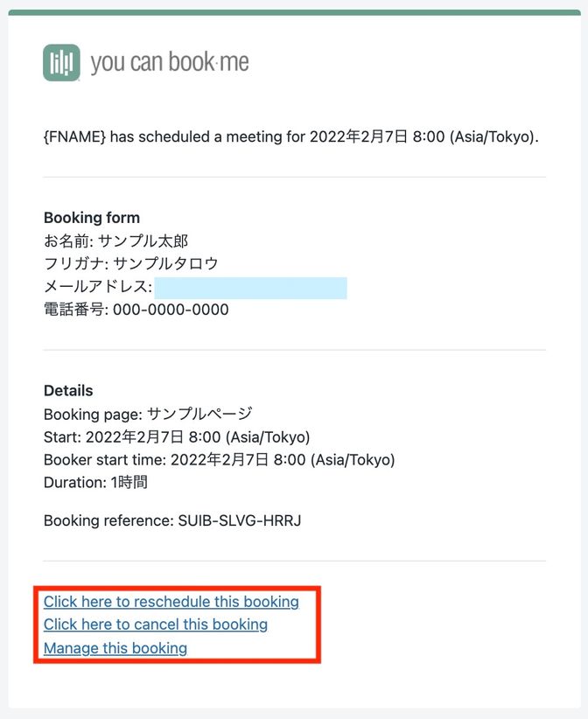Open 'Click here to reschedule this booking' link

(x=171, y=602)
